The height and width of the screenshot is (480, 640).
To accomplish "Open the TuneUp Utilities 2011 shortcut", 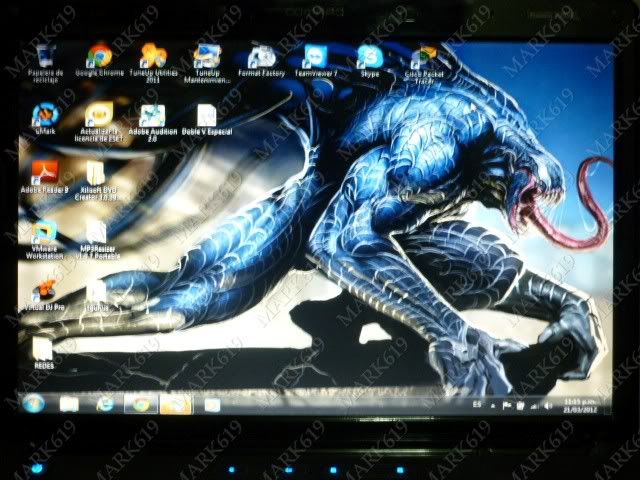I will click(x=153, y=63).
